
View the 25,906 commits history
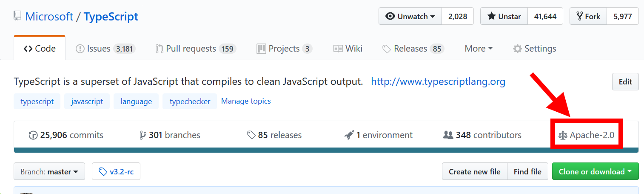pyautogui.click(x=66, y=135)
